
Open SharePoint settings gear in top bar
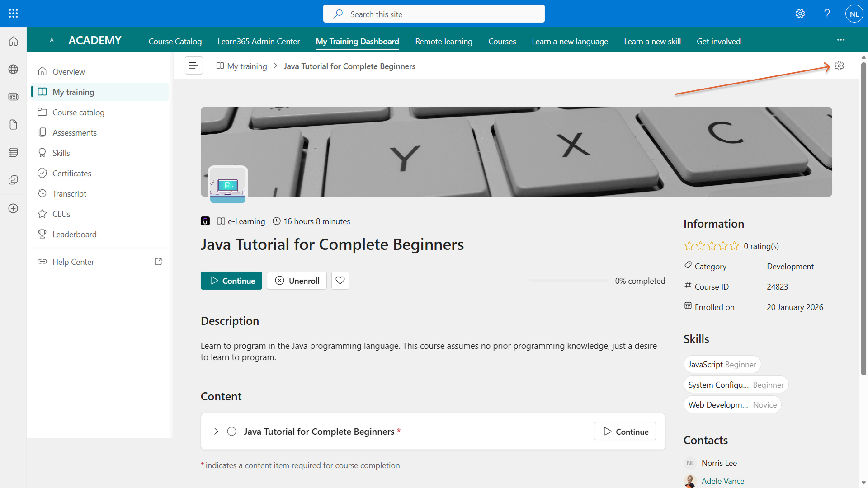(800, 14)
